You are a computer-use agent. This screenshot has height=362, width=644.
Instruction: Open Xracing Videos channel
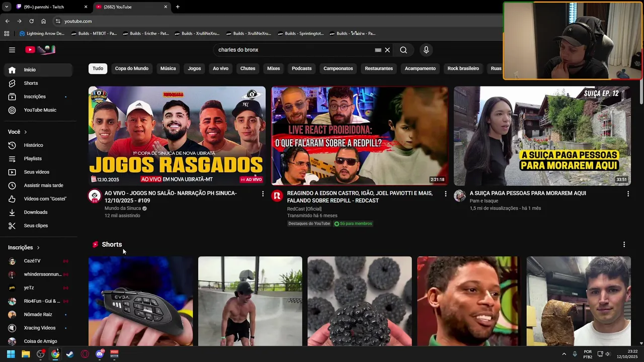point(39,328)
